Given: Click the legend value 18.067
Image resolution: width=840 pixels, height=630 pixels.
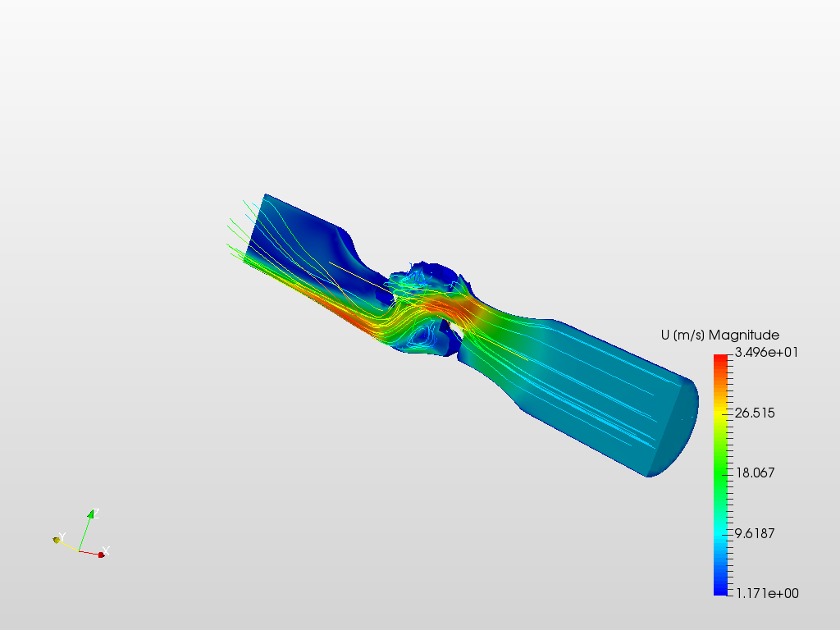Looking at the screenshot, I should tap(755, 473).
